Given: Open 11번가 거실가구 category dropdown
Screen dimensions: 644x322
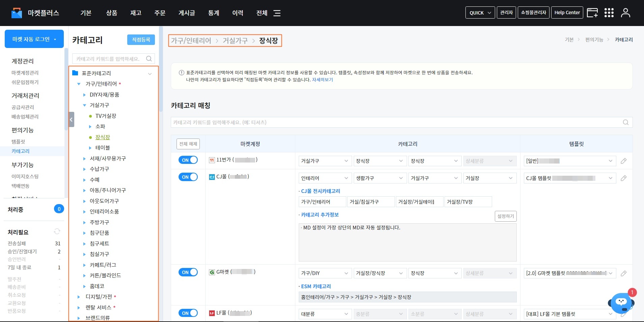Looking at the screenshot, I should click(325, 161).
